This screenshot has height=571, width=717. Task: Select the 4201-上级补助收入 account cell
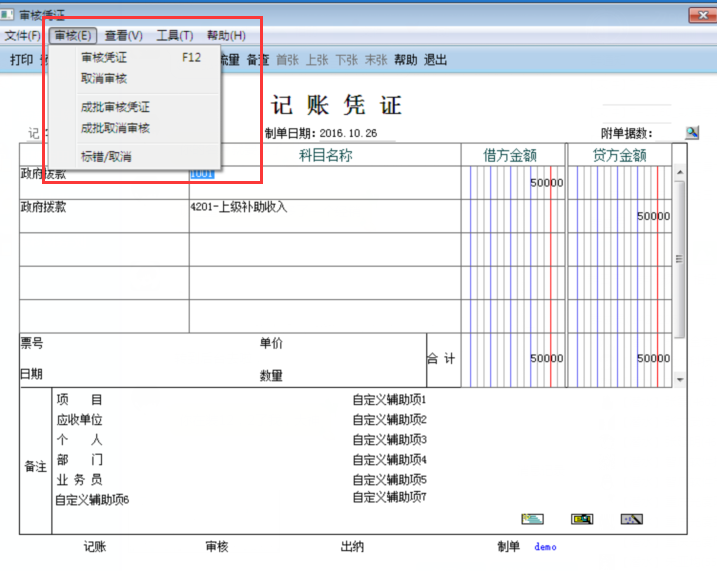point(325,216)
